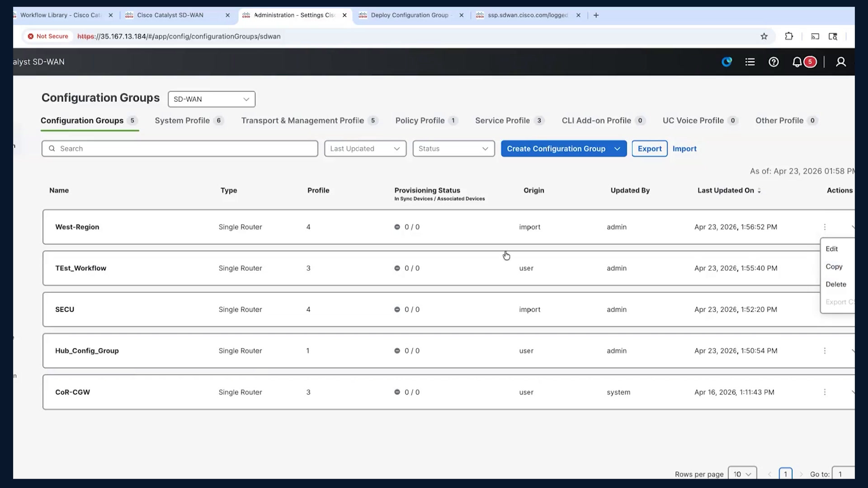Click the Search configuration groups field
Screen dimensions: 868x488
180,149
